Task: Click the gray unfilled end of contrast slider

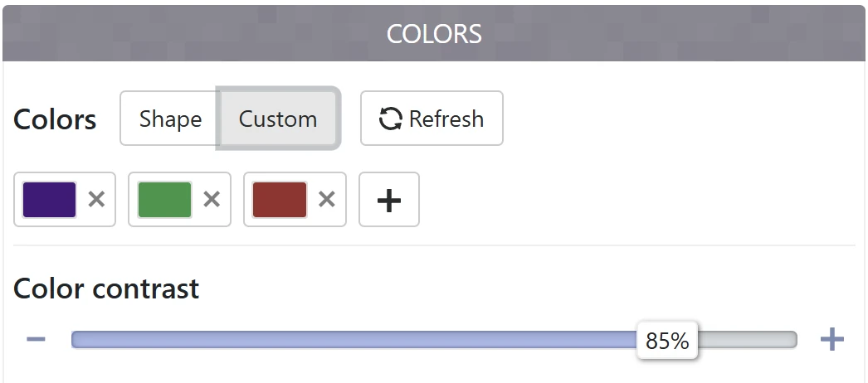Action: click(x=747, y=340)
